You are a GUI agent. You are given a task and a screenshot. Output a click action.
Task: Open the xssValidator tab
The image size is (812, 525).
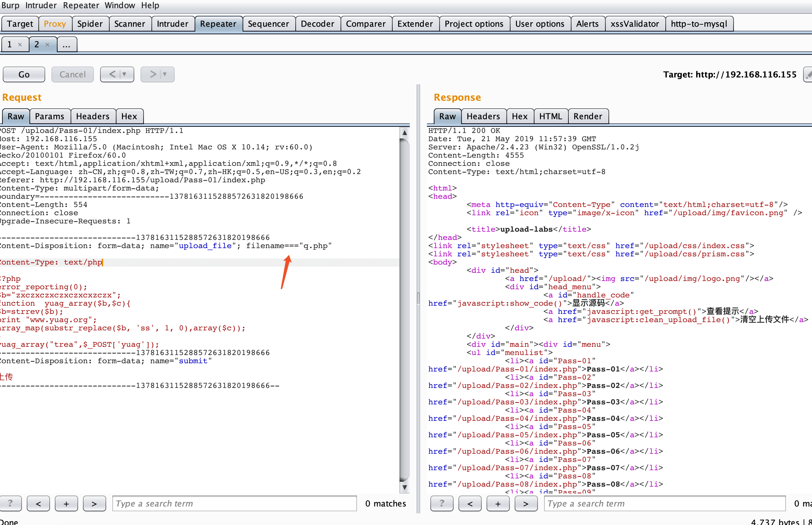click(x=635, y=24)
